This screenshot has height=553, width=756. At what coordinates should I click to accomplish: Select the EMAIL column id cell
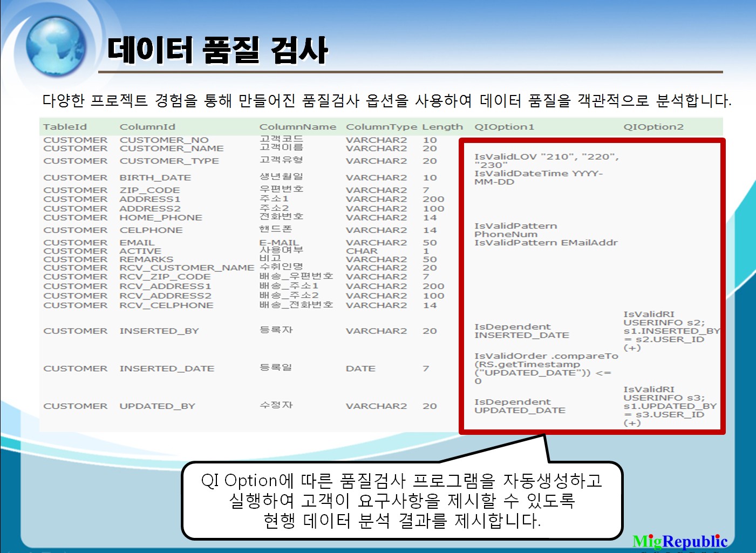(x=137, y=243)
